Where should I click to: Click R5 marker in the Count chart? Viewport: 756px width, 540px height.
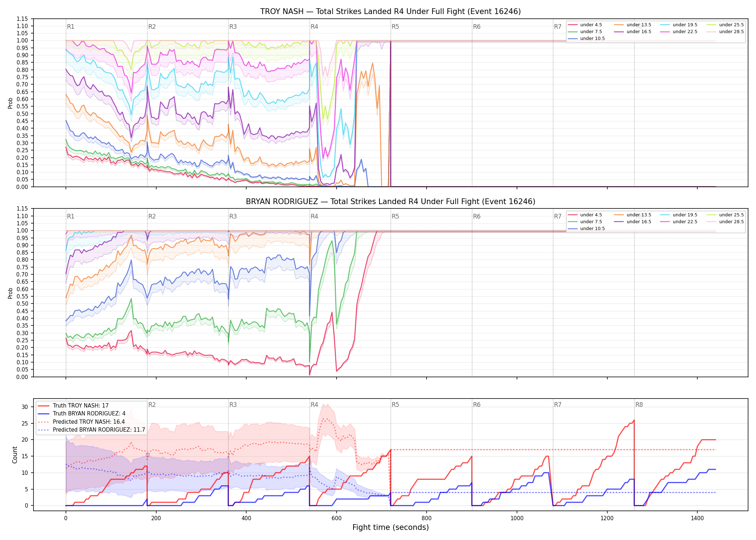pyautogui.click(x=395, y=405)
